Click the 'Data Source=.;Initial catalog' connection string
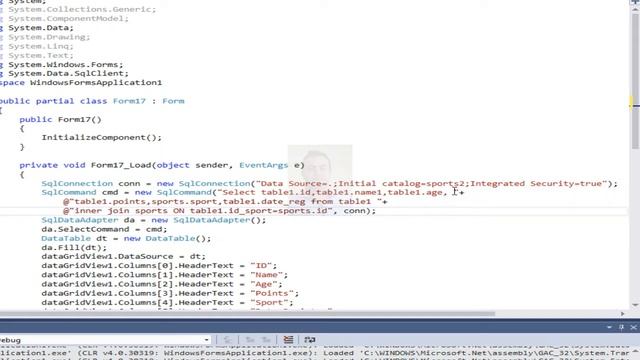 tap(431, 184)
